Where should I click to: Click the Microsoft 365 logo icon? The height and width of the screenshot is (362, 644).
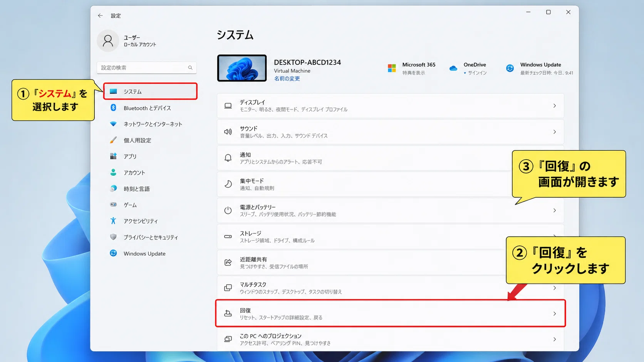392,68
